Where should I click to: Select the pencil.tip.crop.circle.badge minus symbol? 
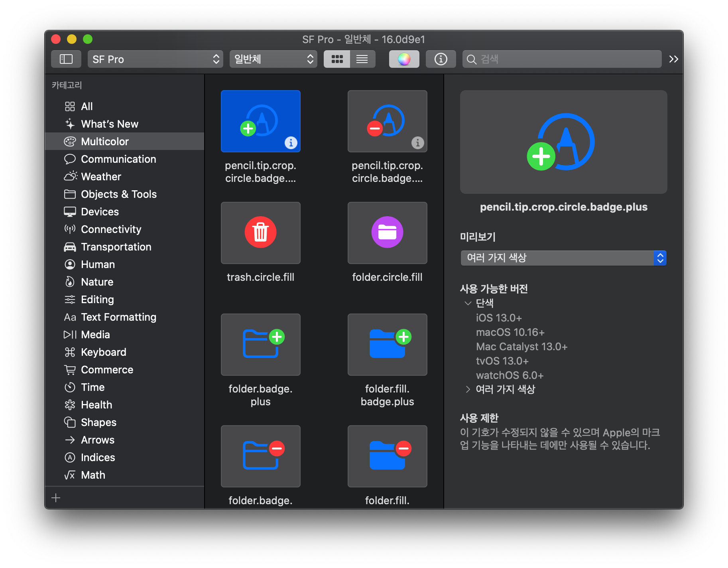[x=388, y=121]
